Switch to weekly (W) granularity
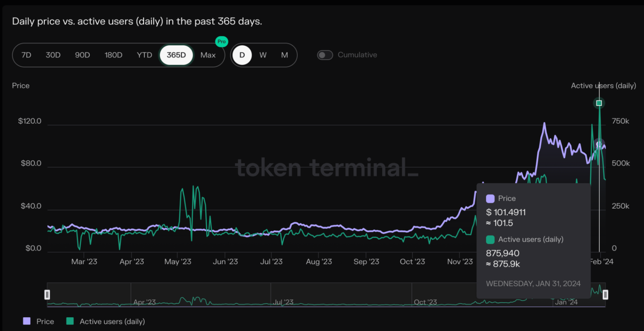 [x=263, y=55]
